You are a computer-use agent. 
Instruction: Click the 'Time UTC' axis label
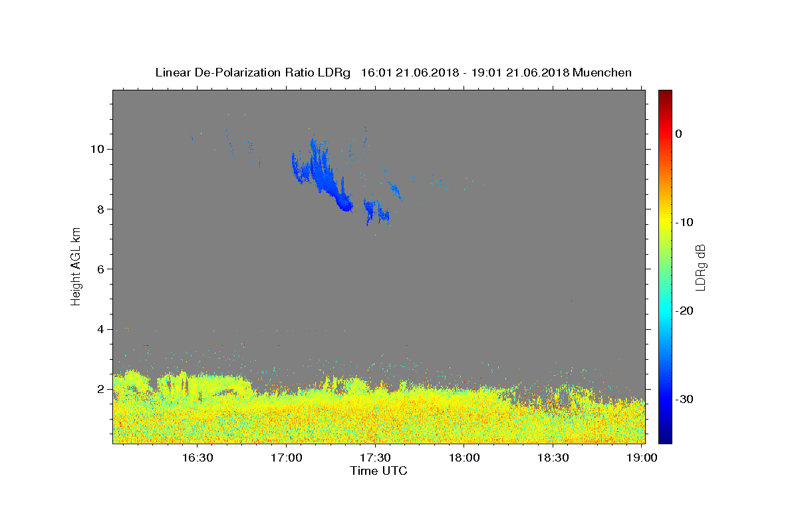pyautogui.click(x=378, y=471)
